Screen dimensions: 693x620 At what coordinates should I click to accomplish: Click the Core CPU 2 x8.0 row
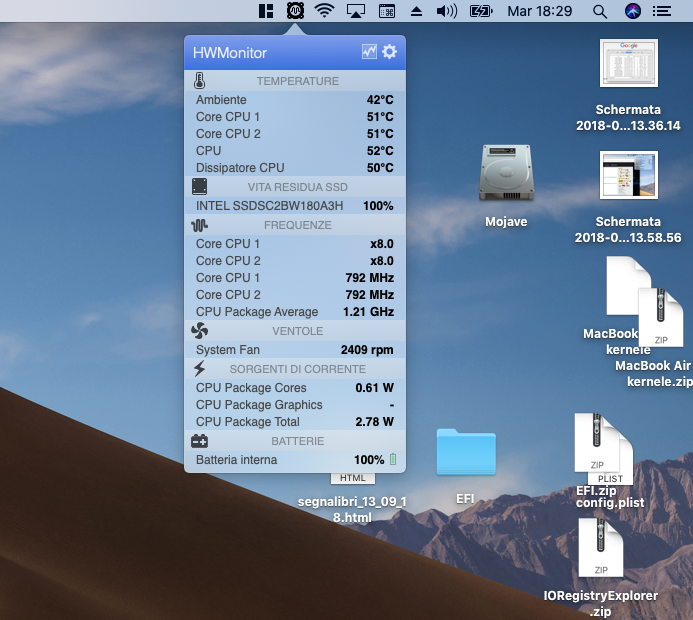pyautogui.click(x=295, y=261)
